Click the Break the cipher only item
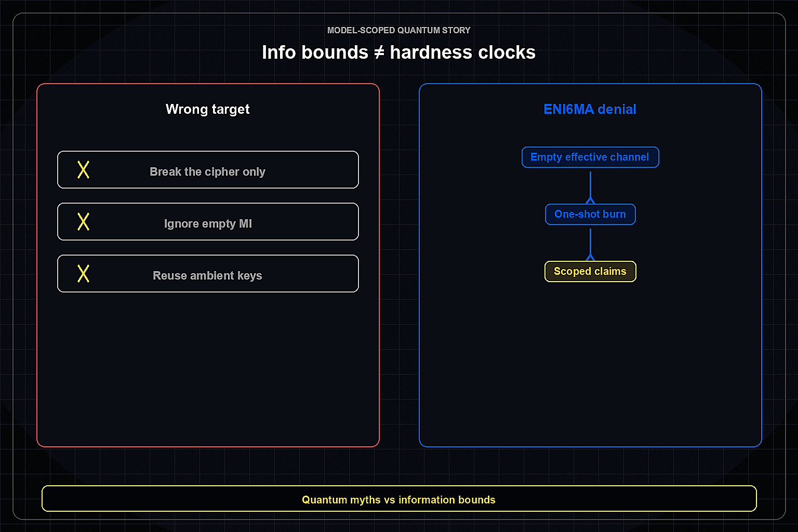The height and width of the screenshot is (532, 798). point(208,170)
